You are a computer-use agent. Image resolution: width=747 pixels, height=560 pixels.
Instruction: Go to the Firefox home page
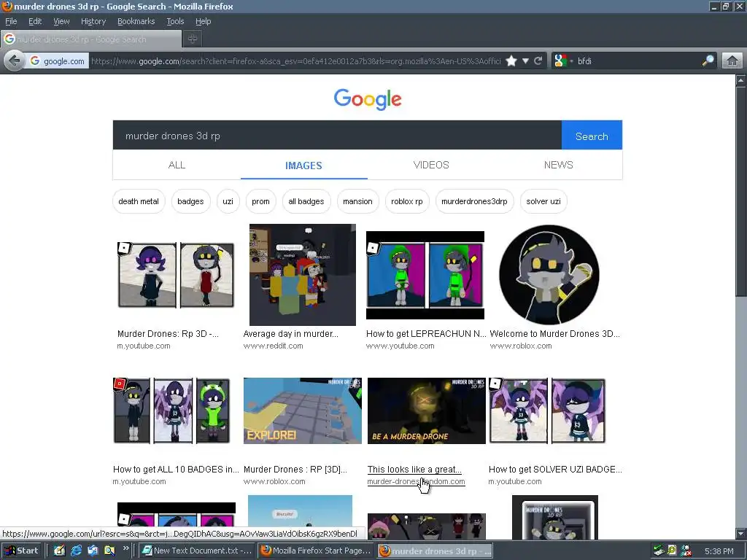point(732,61)
